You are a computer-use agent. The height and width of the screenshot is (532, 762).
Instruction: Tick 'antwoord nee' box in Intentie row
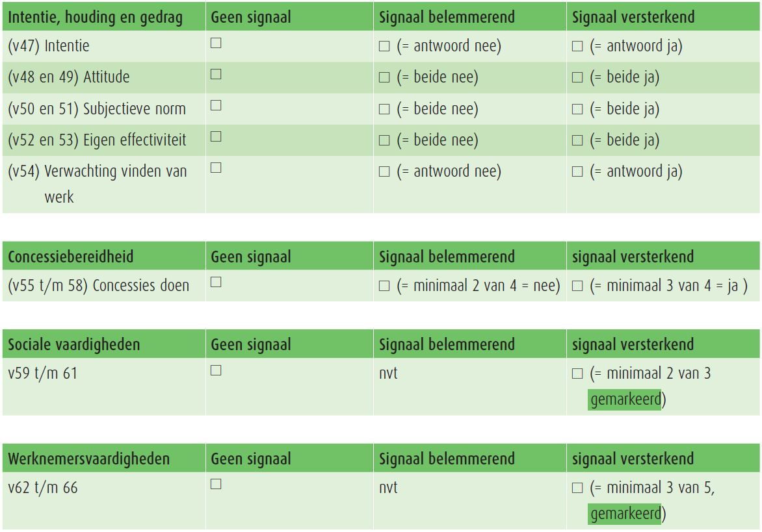(x=384, y=47)
